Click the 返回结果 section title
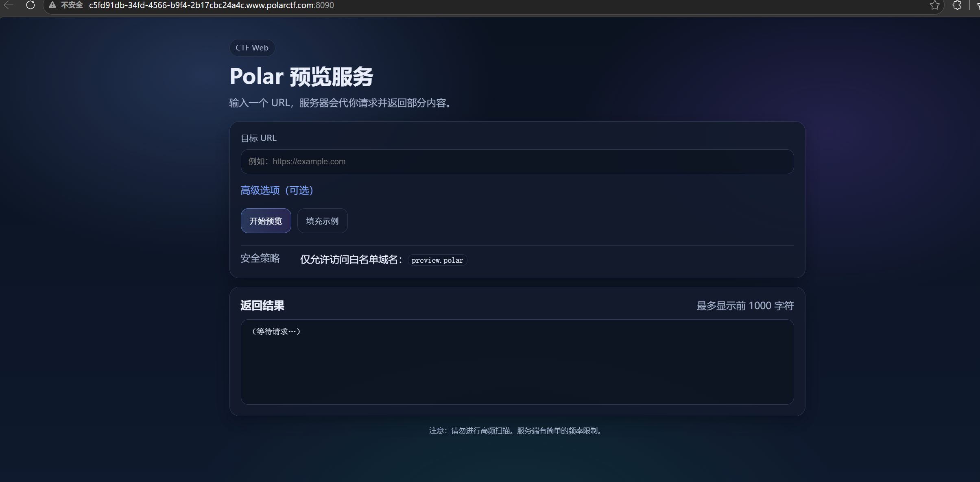This screenshot has height=482, width=980. point(262,305)
